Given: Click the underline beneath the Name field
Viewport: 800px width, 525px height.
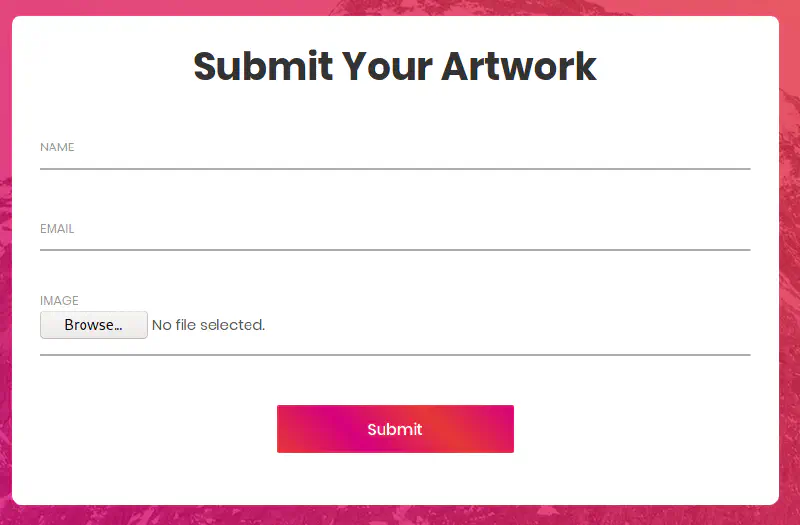Looking at the screenshot, I should click(395, 169).
